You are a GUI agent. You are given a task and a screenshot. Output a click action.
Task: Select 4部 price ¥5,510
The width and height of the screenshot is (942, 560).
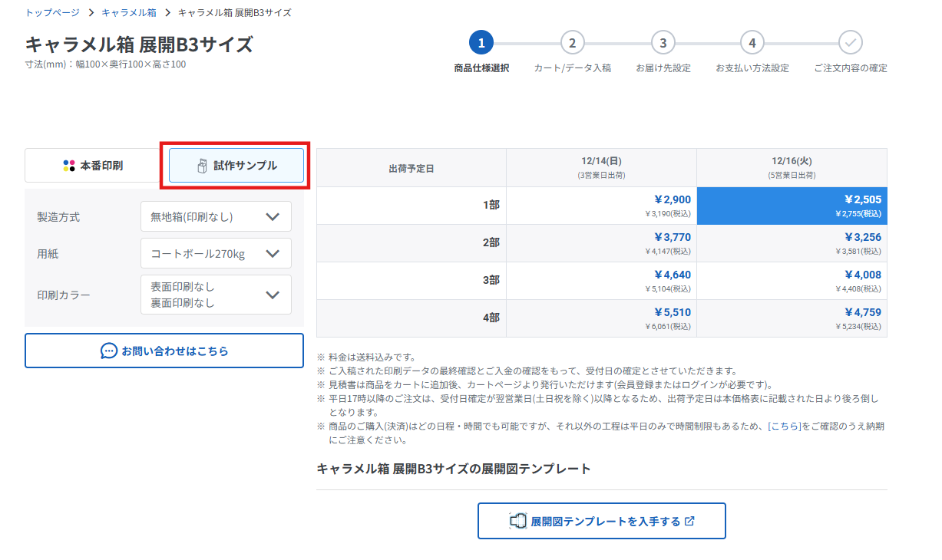[x=601, y=318]
